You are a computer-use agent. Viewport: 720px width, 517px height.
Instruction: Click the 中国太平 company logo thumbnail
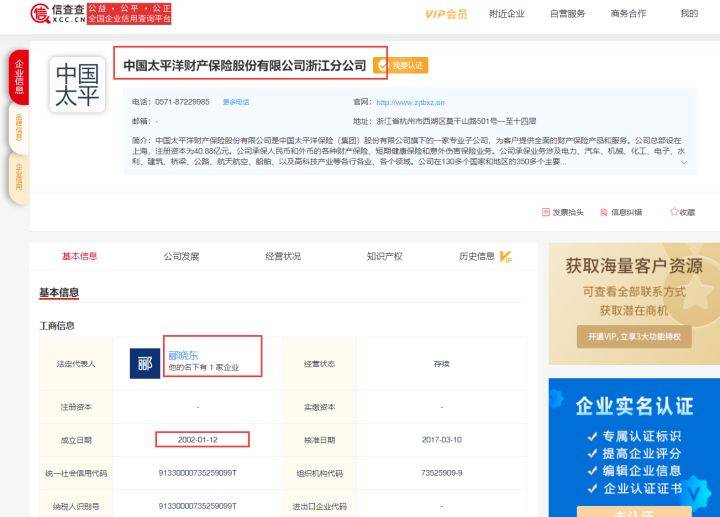coord(77,85)
